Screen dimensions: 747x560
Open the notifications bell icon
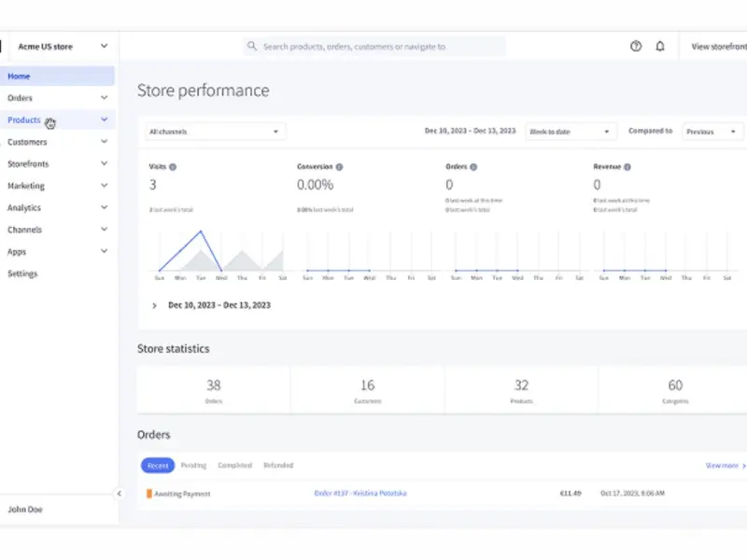[660, 46]
